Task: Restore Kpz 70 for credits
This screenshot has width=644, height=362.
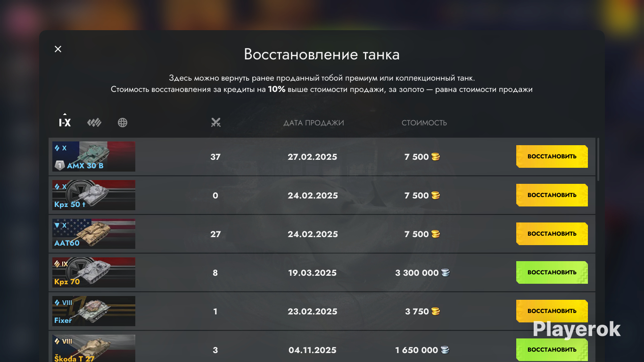Action: 552,272
